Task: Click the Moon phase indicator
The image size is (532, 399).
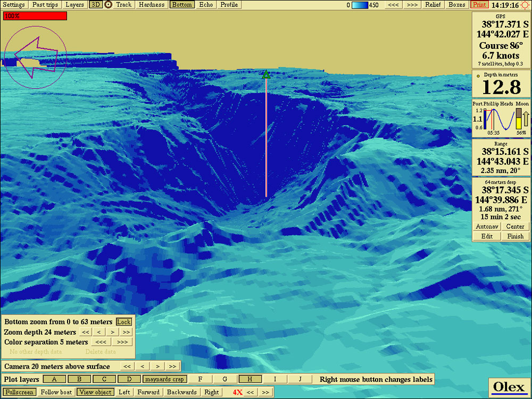Action: pos(519,119)
